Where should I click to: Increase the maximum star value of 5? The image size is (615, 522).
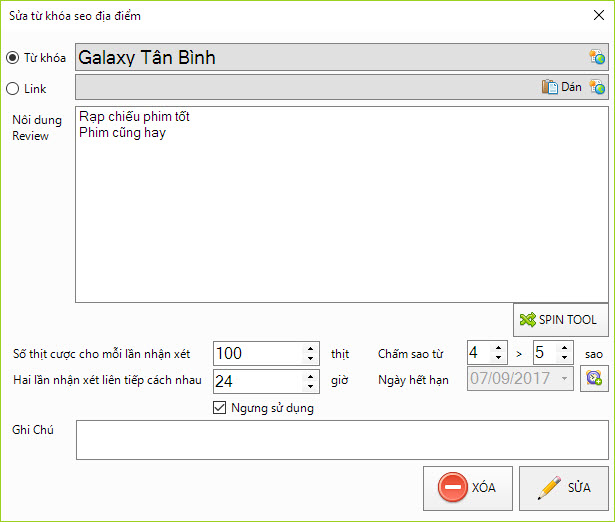tap(564, 348)
